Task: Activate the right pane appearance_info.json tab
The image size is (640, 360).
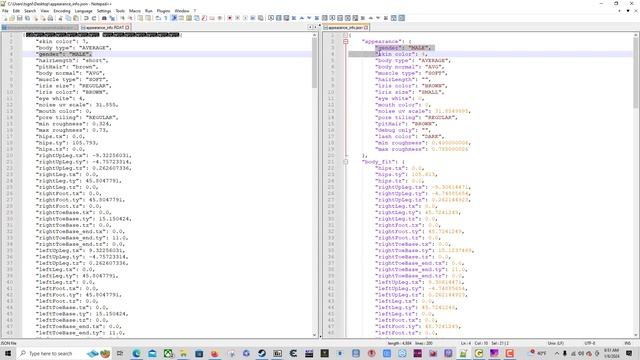Action: click(345, 27)
